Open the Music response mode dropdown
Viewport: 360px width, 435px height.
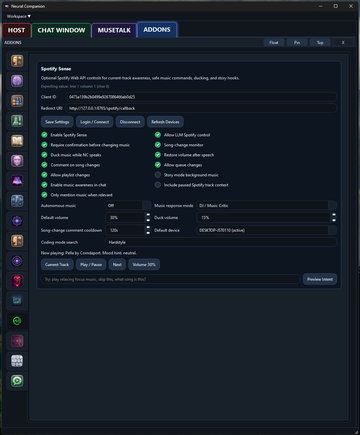click(267, 206)
